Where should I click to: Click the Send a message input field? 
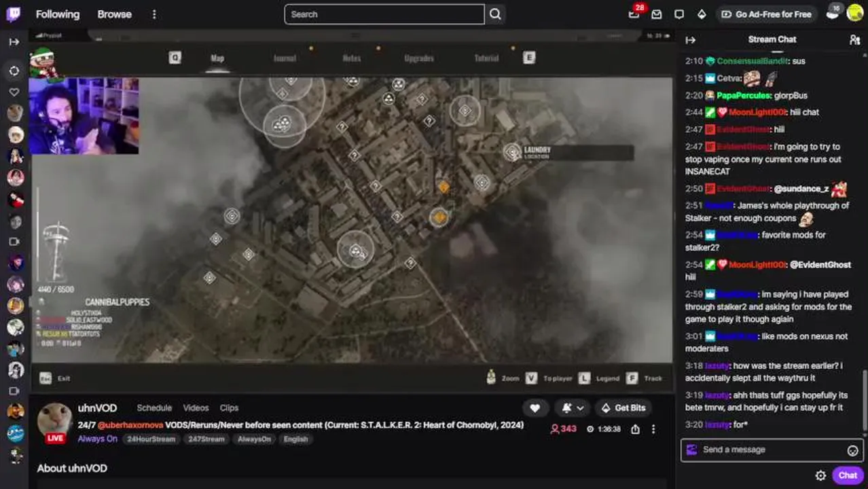click(773, 450)
